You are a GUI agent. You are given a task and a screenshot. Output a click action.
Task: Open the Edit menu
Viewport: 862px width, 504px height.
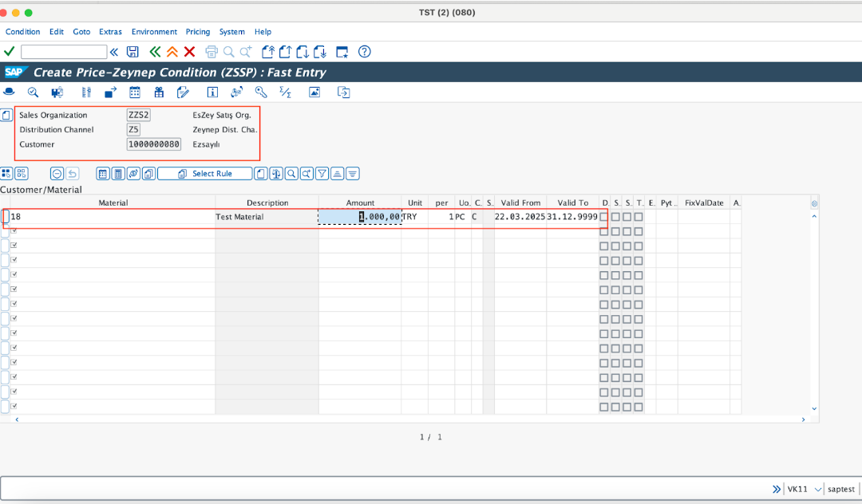pyautogui.click(x=57, y=32)
